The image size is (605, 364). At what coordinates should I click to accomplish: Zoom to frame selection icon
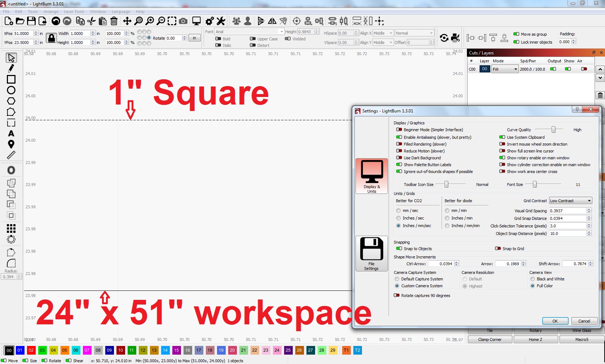[172, 21]
